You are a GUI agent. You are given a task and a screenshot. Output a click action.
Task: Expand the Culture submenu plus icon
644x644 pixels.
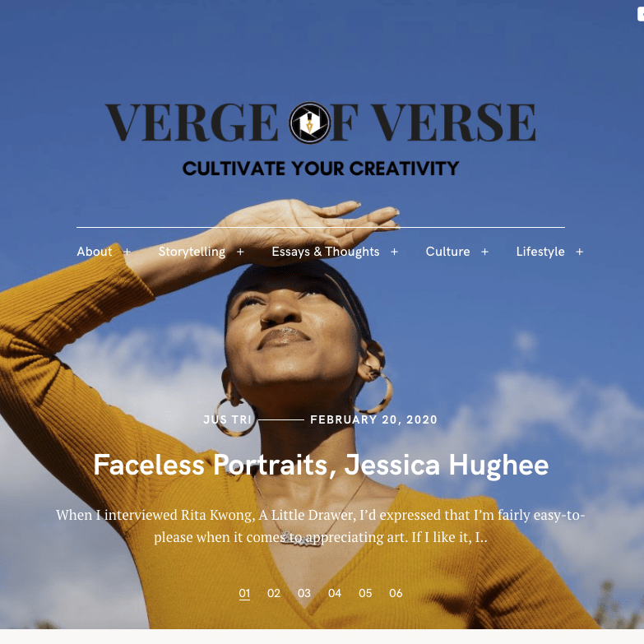(x=484, y=252)
